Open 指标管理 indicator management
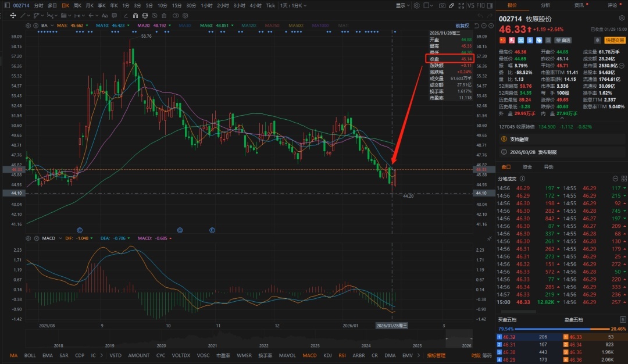 pos(436,355)
